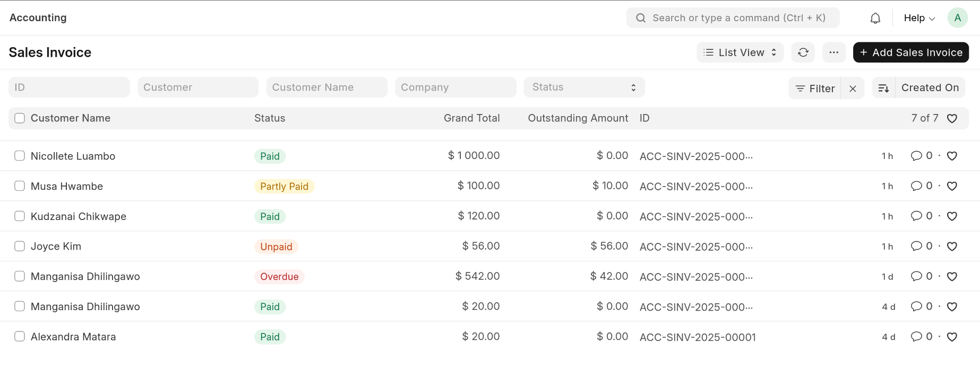Open the Filter button
Screen dimensions: 980x369
point(815,89)
